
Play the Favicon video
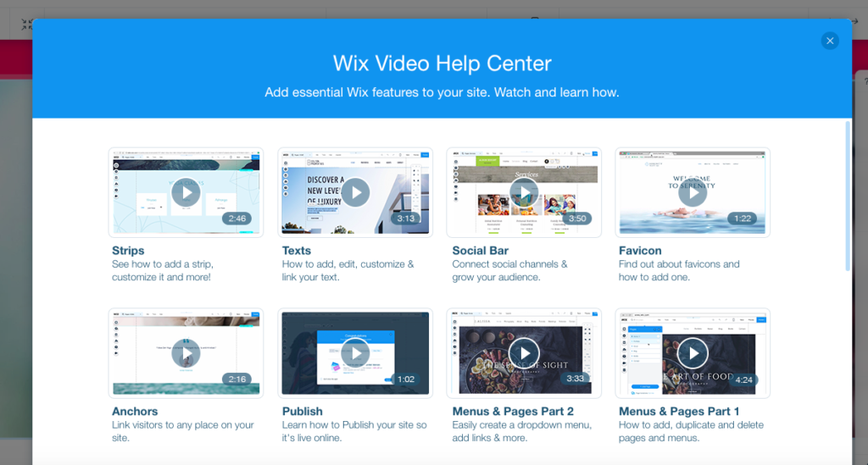(693, 193)
